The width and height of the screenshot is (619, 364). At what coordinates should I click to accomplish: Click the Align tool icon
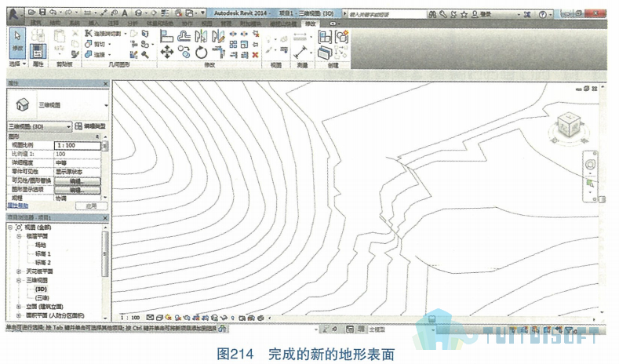(166, 36)
